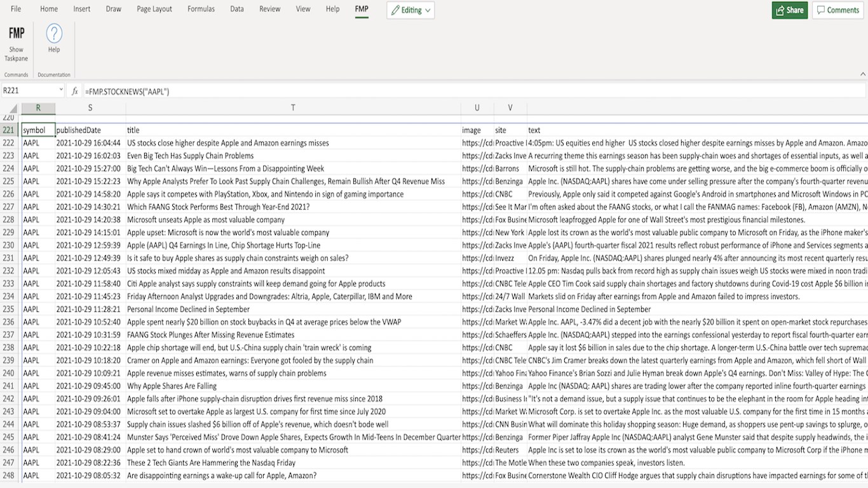Click the CNBC site cell in row 238
Viewport: 868px width, 488px height.
pos(510,348)
